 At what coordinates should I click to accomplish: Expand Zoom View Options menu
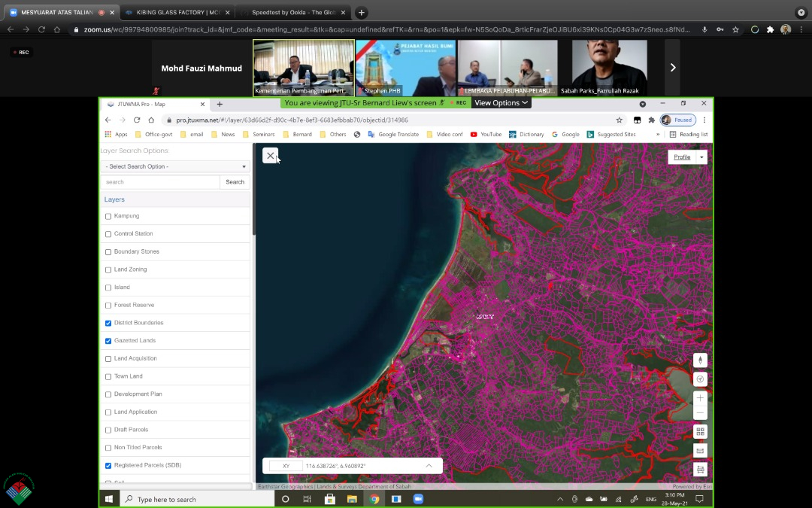tap(501, 102)
